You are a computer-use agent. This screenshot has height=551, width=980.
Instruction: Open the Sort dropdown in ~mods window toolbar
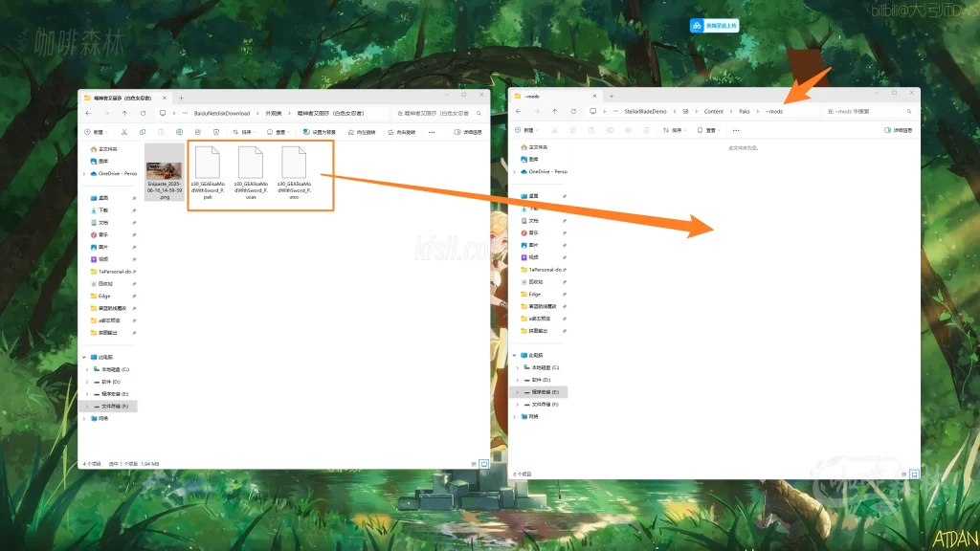click(675, 130)
